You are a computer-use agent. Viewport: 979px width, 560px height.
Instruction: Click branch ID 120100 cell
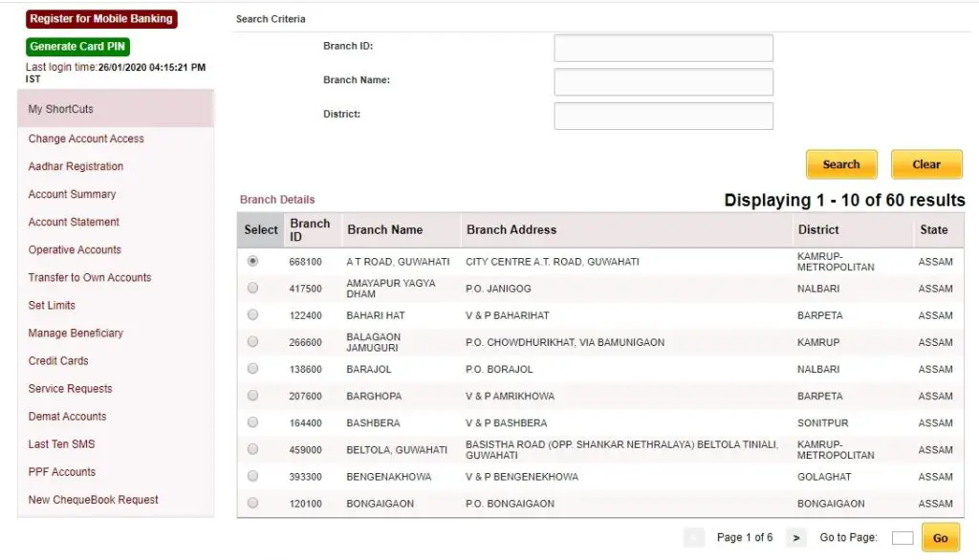click(305, 504)
